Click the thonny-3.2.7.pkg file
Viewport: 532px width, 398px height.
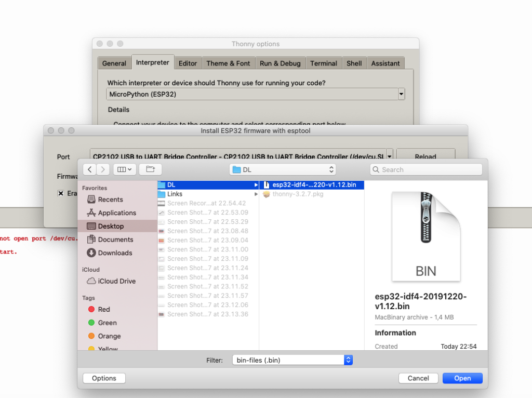312,194
